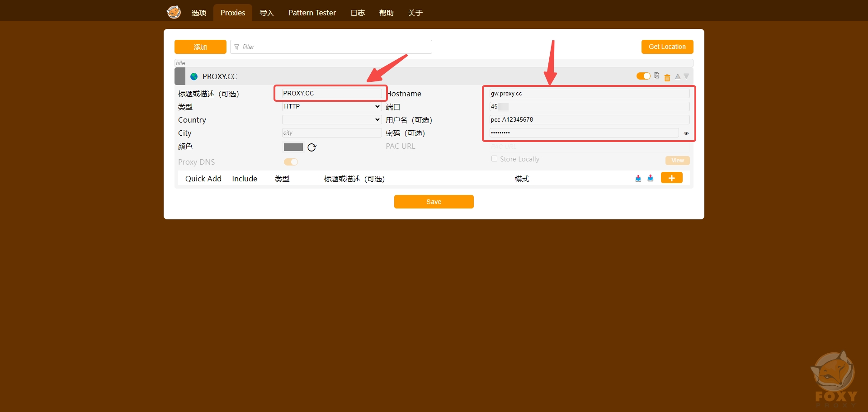Open the 关于 tab
Screen dimensions: 868x412
coord(415,13)
